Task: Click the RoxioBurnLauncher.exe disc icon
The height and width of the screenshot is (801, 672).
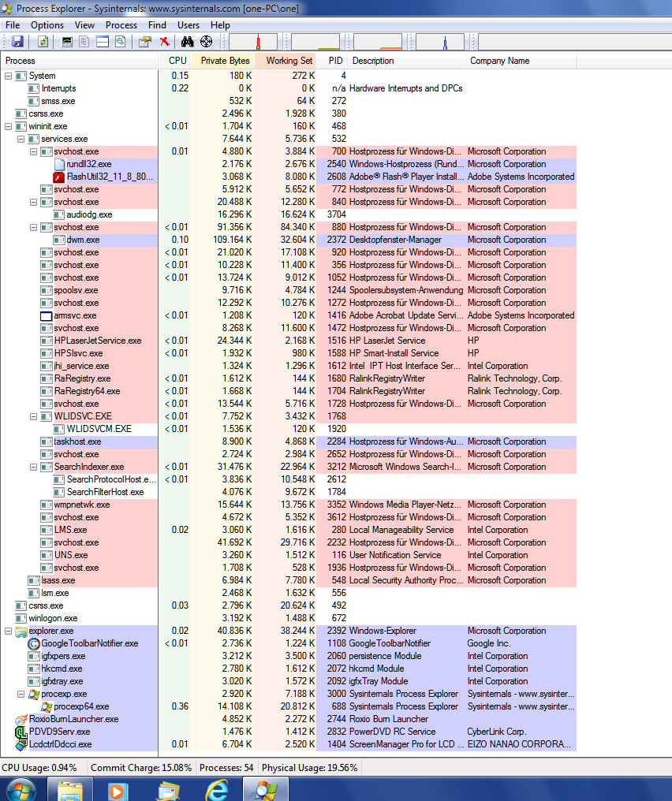Action: tap(21, 719)
